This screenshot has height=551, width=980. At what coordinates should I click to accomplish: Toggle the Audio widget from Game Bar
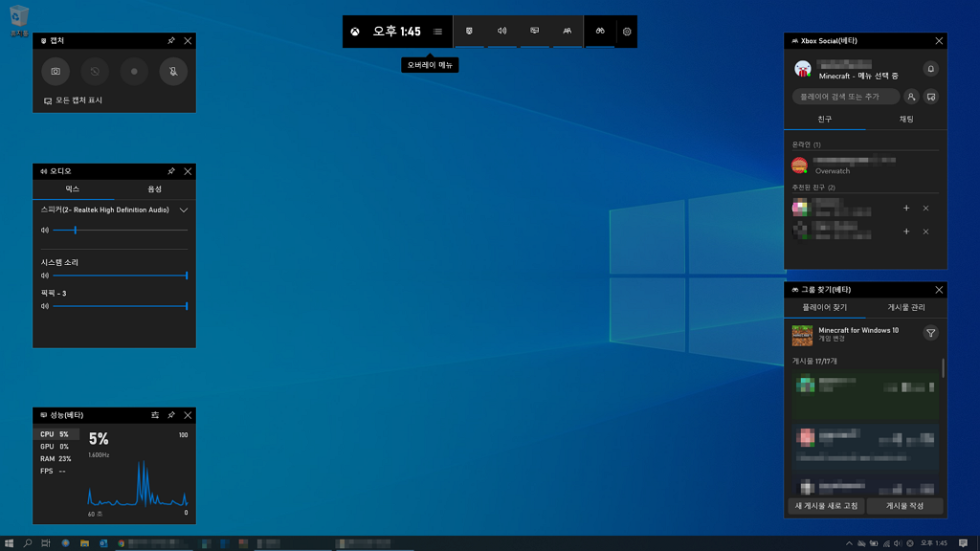click(x=501, y=32)
